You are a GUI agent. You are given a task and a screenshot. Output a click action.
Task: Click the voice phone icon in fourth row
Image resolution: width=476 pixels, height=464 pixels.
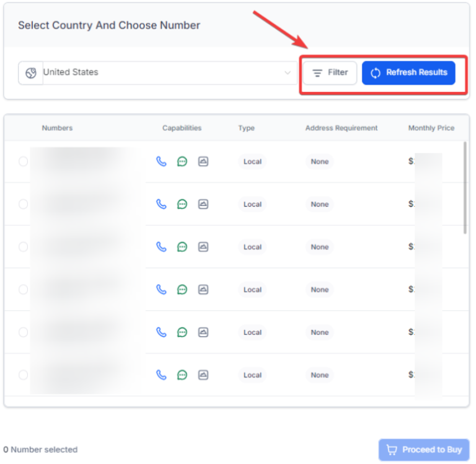point(161,290)
